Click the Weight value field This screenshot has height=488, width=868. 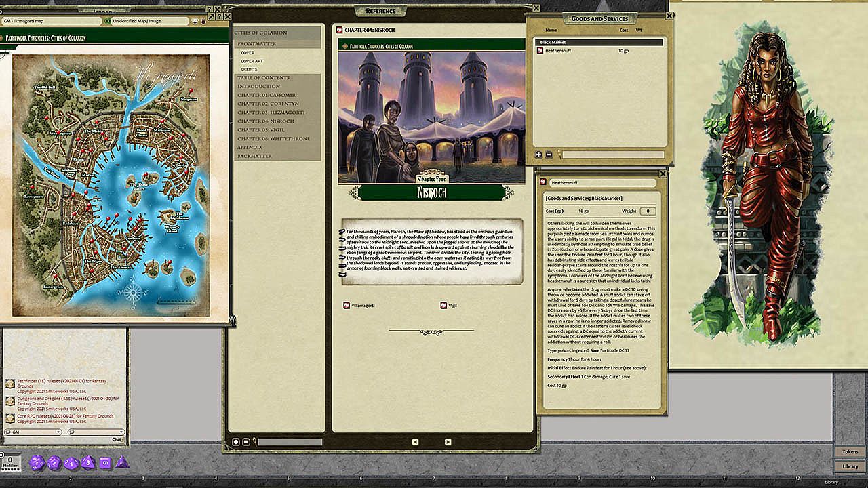[x=647, y=211]
